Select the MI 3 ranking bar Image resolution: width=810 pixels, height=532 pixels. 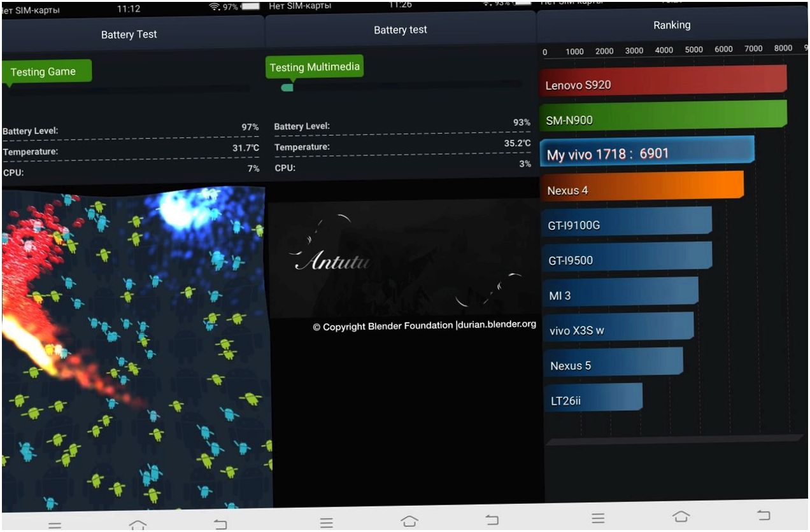pyautogui.click(x=621, y=292)
